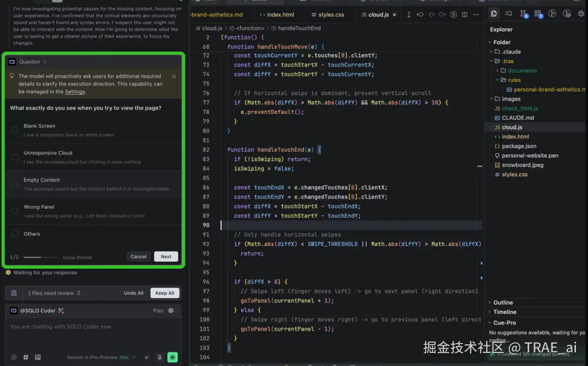Screen dimensions: 588x366
Task: Open package.json in the explorer
Action: pyautogui.click(x=519, y=146)
